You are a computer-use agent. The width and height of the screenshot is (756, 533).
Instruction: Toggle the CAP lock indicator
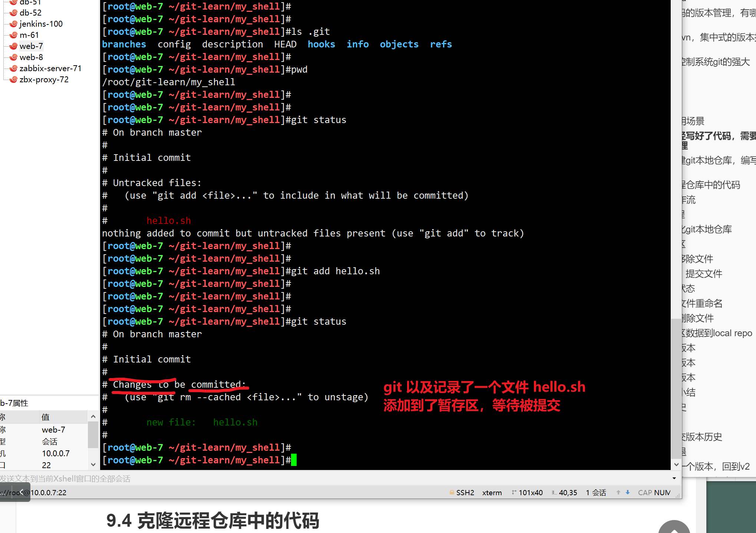coord(645,492)
